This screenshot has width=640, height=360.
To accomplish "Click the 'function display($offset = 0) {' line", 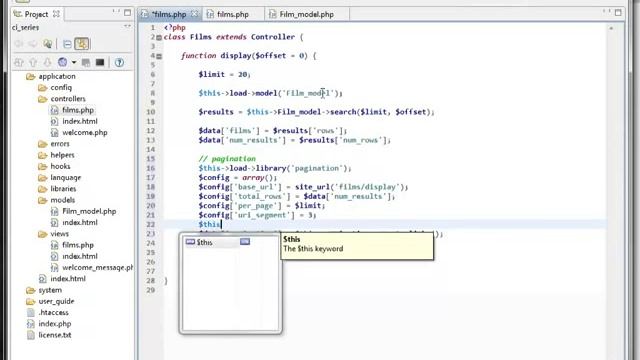I will point(249,56).
